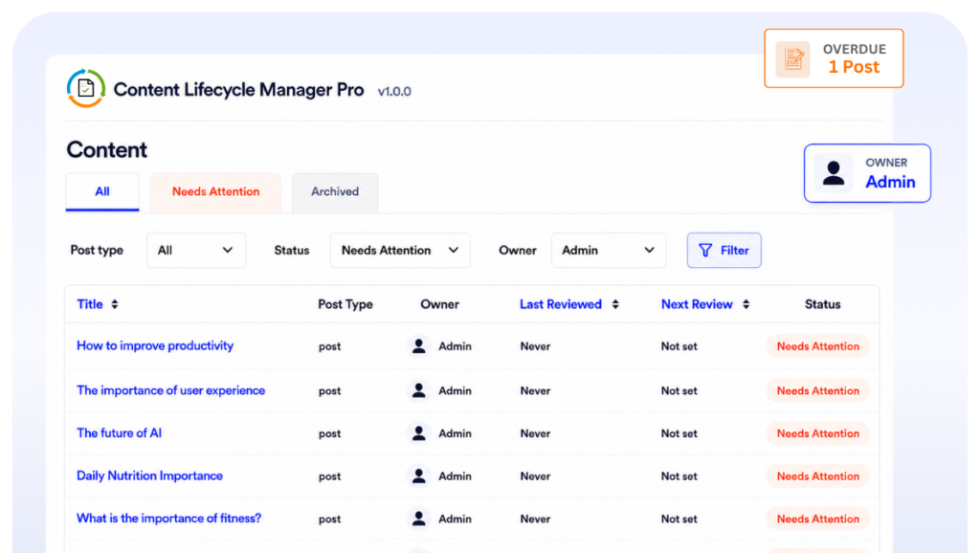Click the avatar in The future of AI row
Screen dimensions: 980x553
point(419,433)
